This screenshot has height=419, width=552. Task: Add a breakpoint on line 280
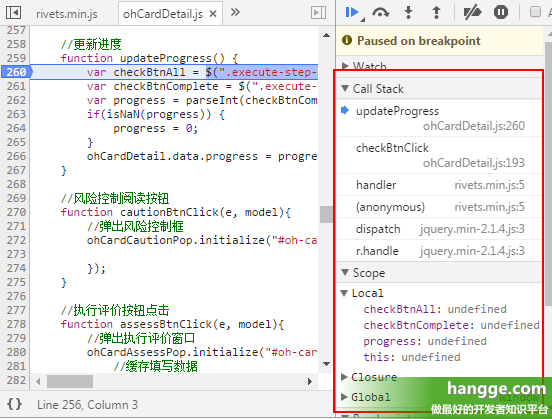click(x=16, y=352)
